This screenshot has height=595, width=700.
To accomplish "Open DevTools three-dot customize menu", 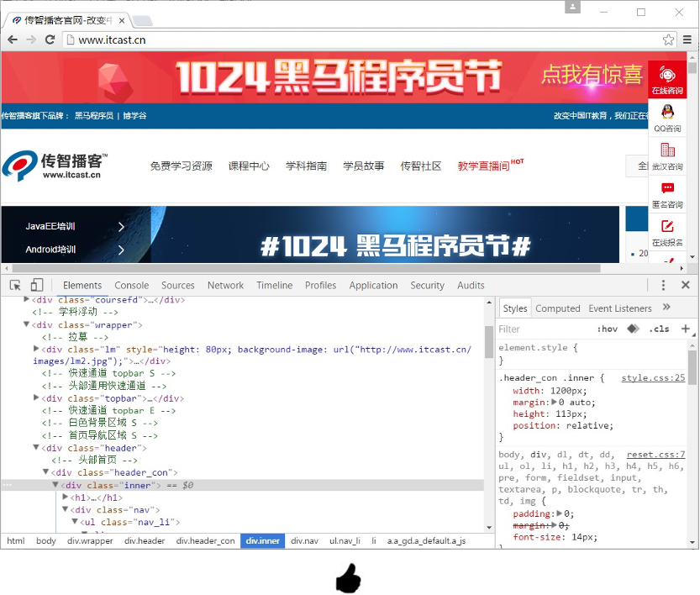I will (663, 285).
